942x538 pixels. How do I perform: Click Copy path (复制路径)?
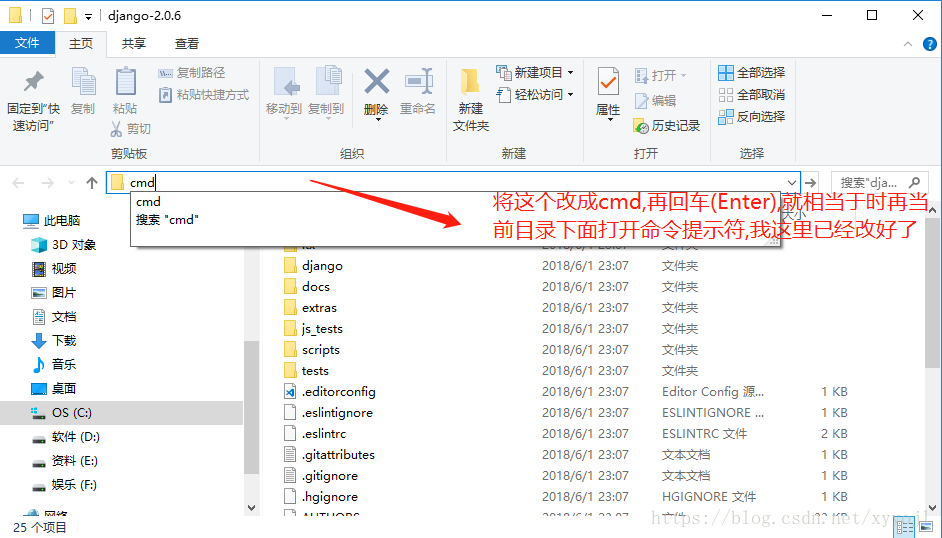(x=192, y=73)
